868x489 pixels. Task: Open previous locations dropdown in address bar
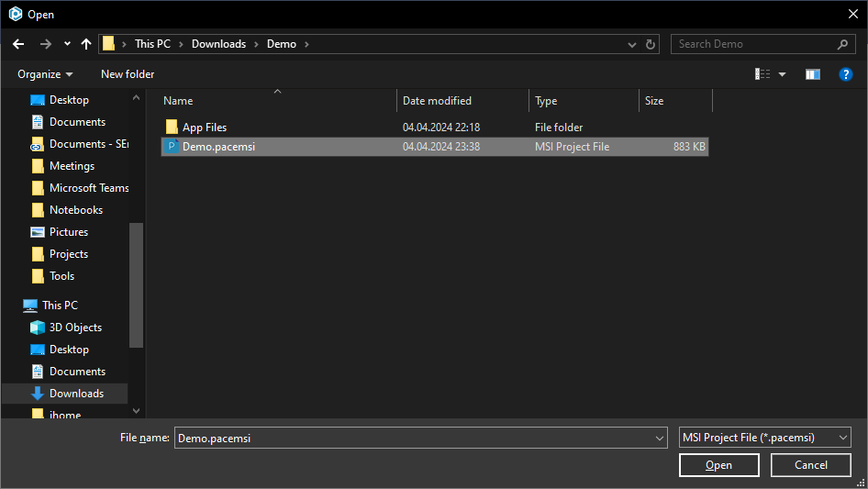(631, 44)
